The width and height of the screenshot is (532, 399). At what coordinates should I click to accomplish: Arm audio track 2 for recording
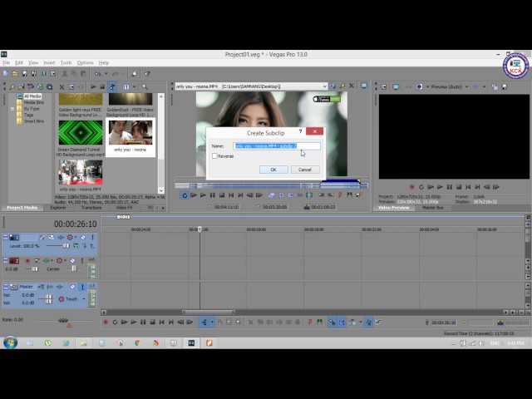pyautogui.click(x=27, y=260)
